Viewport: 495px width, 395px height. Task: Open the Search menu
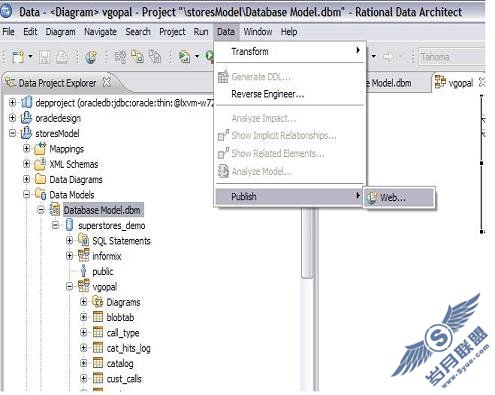[x=138, y=32]
